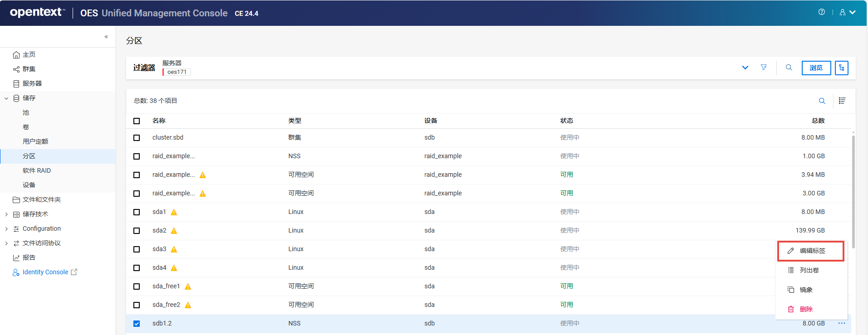Click the 浏览 button
The image size is (868, 335).
coord(816,68)
